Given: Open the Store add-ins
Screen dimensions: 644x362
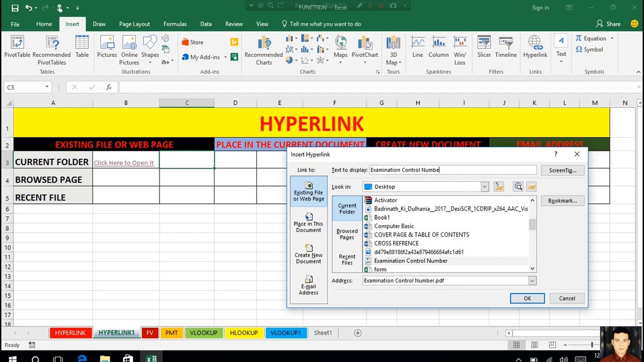Looking at the screenshot, I should (192, 42).
